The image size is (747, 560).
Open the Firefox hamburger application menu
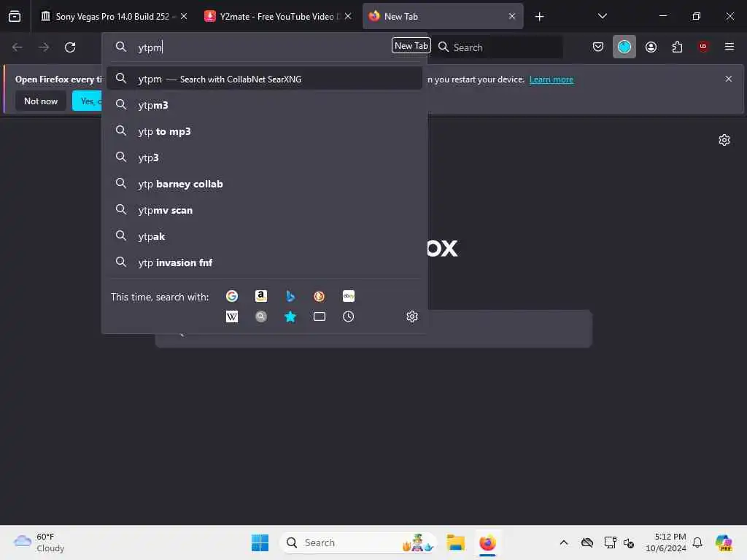(x=729, y=47)
